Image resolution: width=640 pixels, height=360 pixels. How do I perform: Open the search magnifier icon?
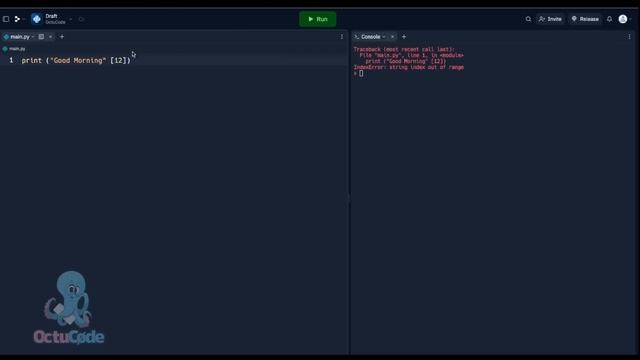[x=528, y=19]
